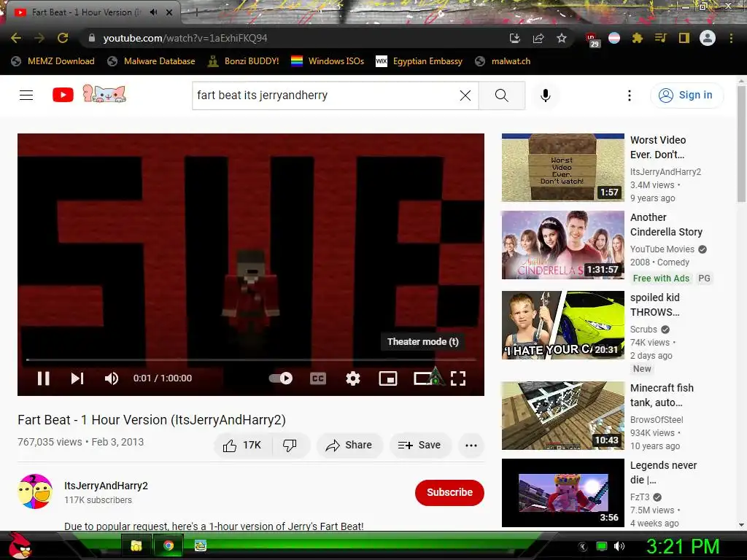Open Egyptian Embassy bookmark
This screenshot has width=747, height=560.
[419, 61]
